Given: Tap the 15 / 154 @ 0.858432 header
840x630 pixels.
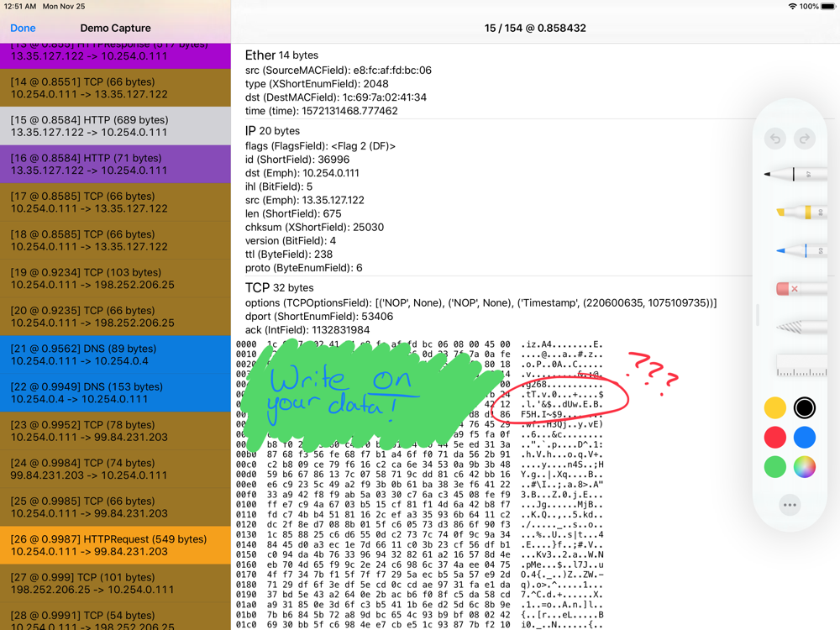Looking at the screenshot, I should pos(534,28).
